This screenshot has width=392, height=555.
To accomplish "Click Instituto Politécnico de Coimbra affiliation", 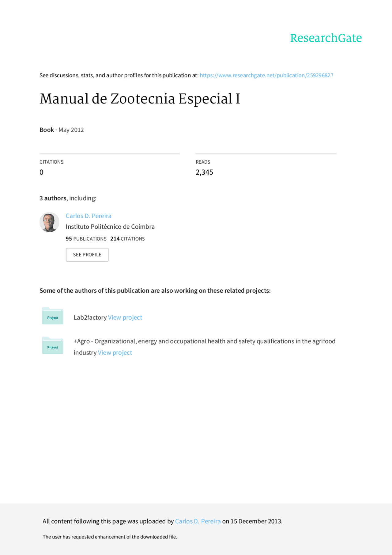I will coord(110,227).
